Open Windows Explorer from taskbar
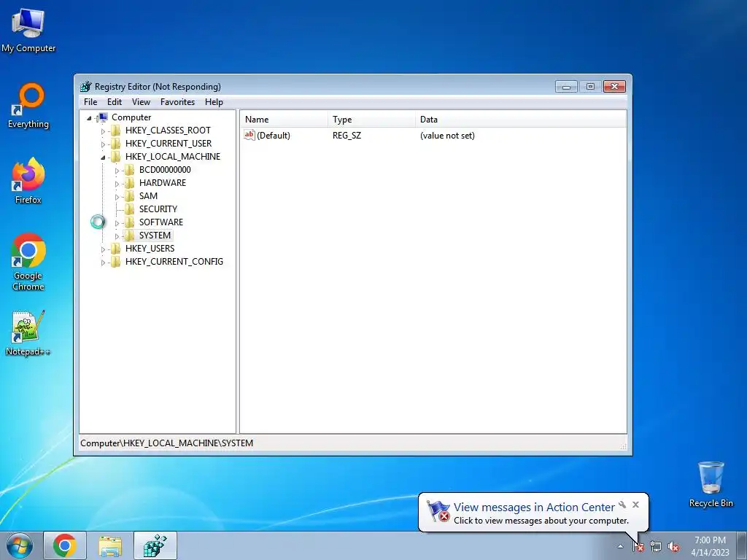 (x=110, y=545)
